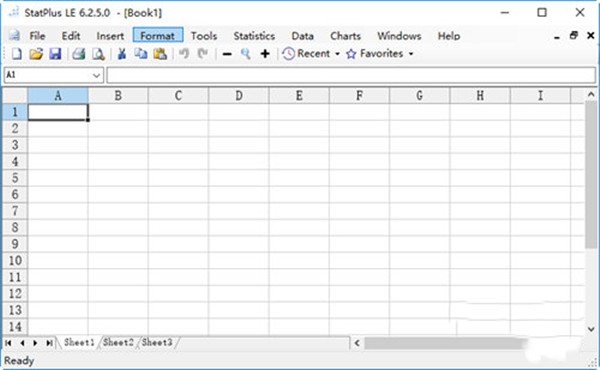Jump to last sheet tab arrow
The height and width of the screenshot is (370, 600).
(49, 343)
